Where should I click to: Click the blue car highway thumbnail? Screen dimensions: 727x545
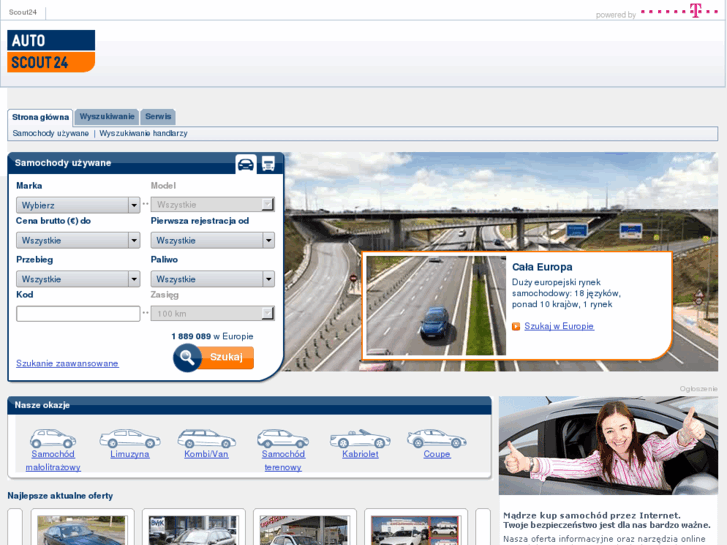[436, 306]
